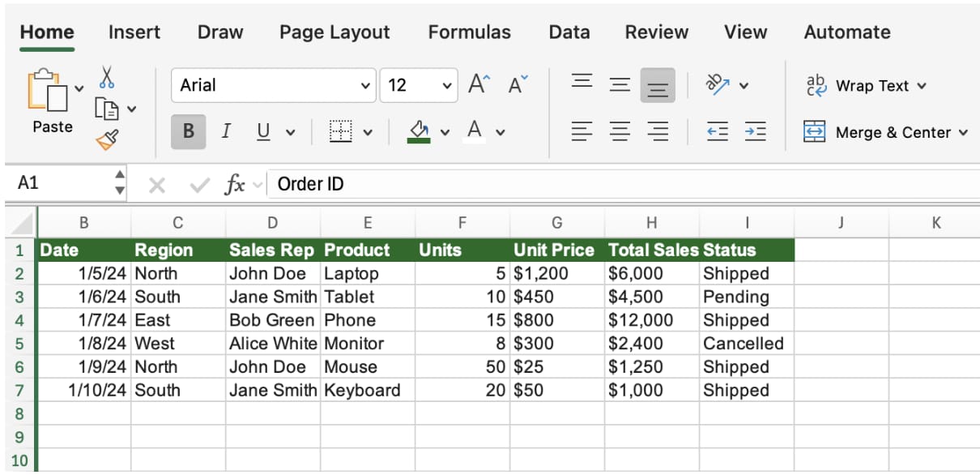Click the fx insert function button
Image resolution: width=980 pixels, height=475 pixels.
tap(235, 183)
